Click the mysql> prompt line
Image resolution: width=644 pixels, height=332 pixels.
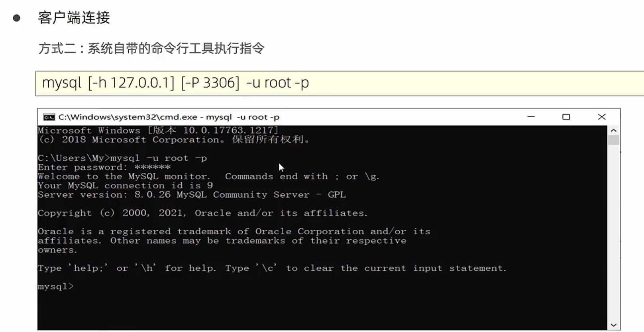tap(56, 287)
